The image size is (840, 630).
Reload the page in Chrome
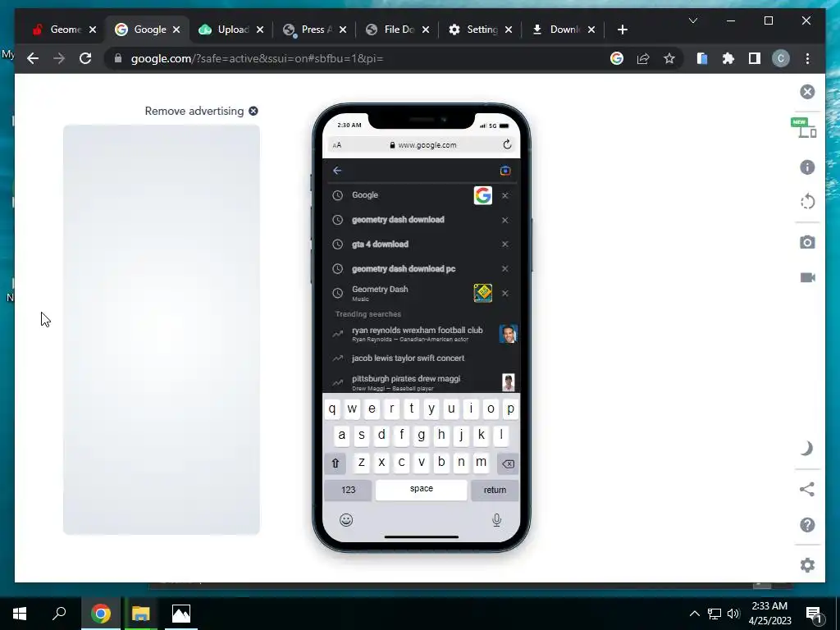[x=85, y=58]
